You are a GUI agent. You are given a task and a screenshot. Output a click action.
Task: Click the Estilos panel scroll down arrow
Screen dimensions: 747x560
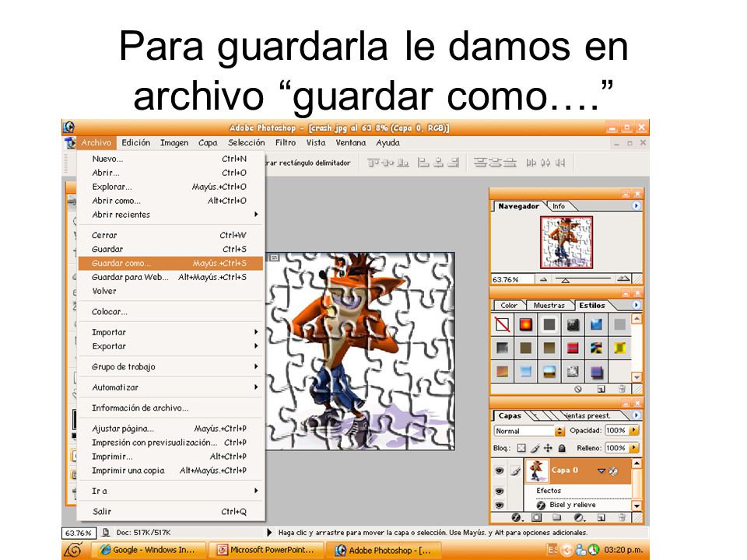(x=637, y=376)
